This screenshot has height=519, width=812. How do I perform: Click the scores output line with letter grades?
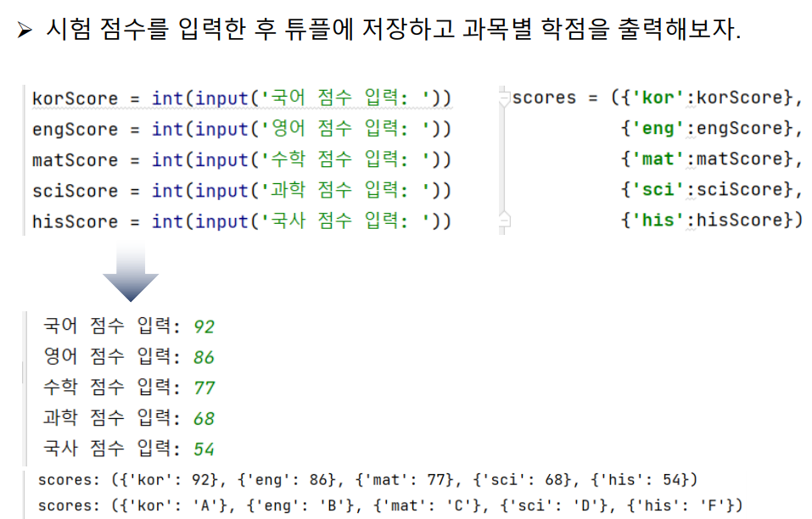pyautogui.click(x=390, y=505)
